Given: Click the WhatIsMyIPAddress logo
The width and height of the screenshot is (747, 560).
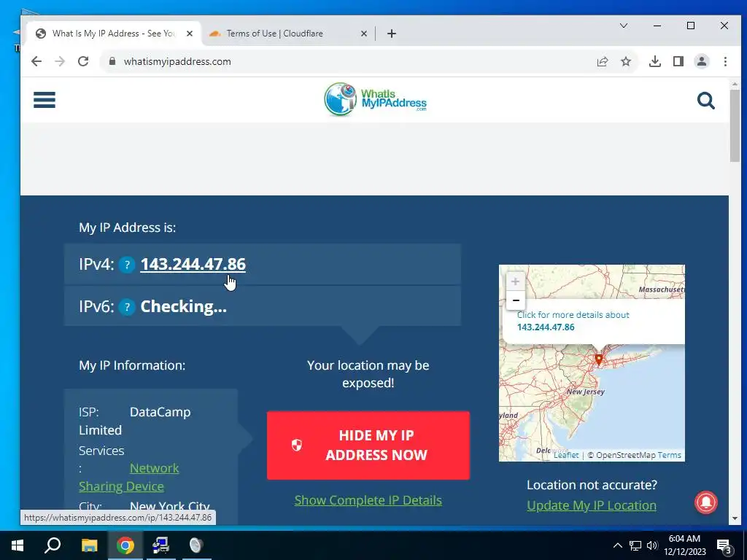Looking at the screenshot, I should (x=375, y=99).
